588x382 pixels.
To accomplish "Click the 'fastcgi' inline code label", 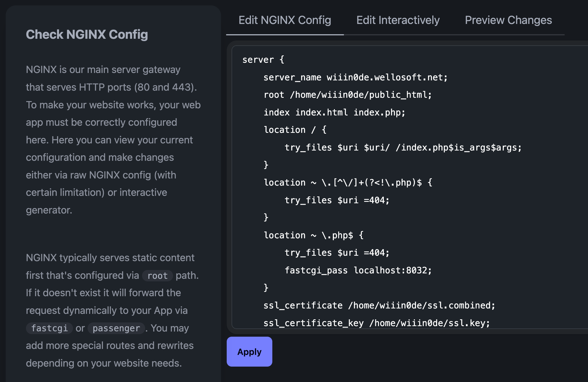I will (49, 328).
